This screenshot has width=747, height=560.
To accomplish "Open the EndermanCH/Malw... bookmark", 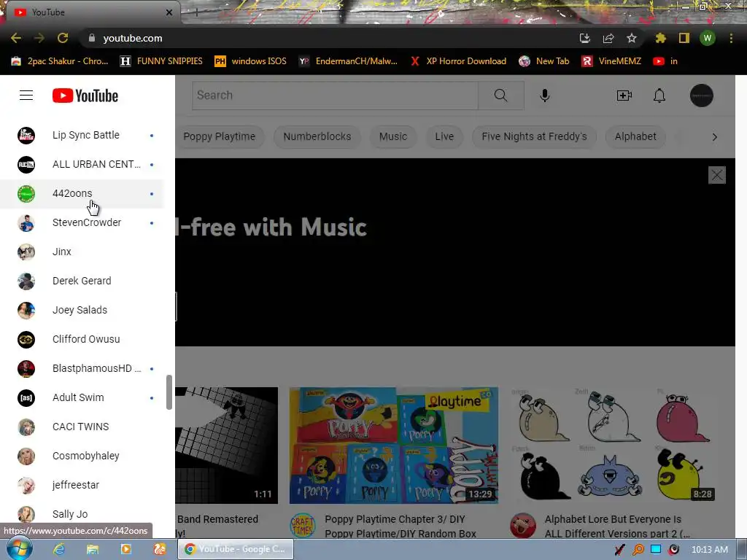I will click(348, 61).
